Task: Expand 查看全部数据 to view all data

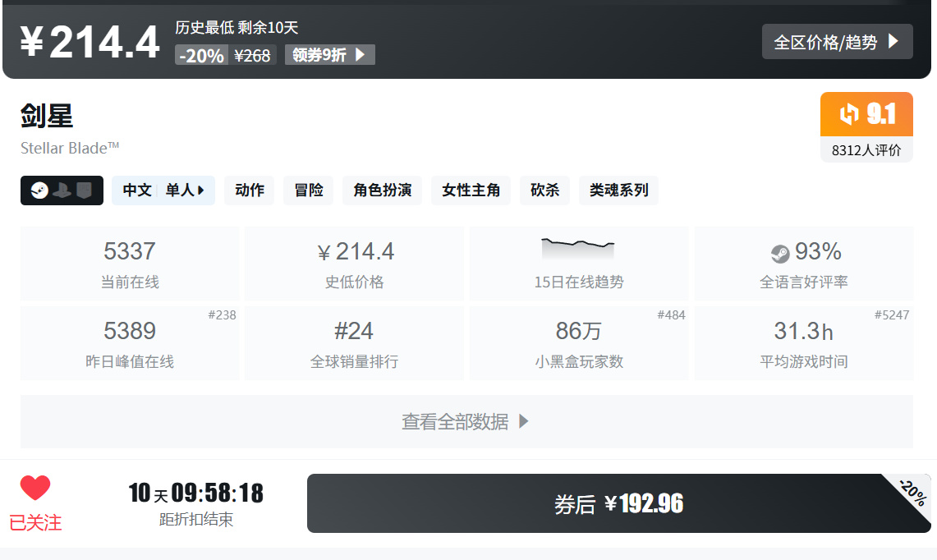Action: [466, 421]
